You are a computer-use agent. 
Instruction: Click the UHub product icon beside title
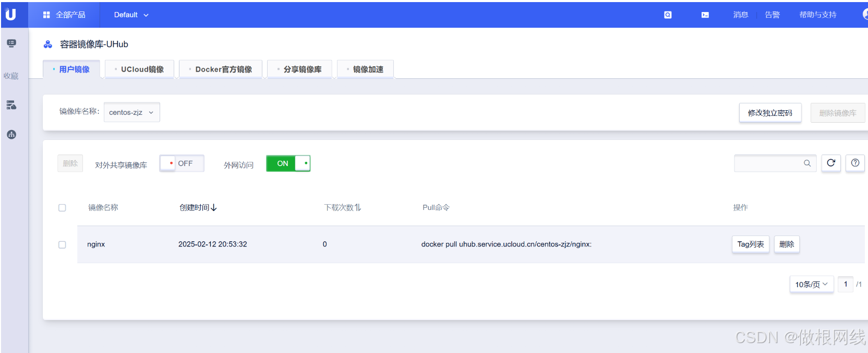(x=48, y=44)
